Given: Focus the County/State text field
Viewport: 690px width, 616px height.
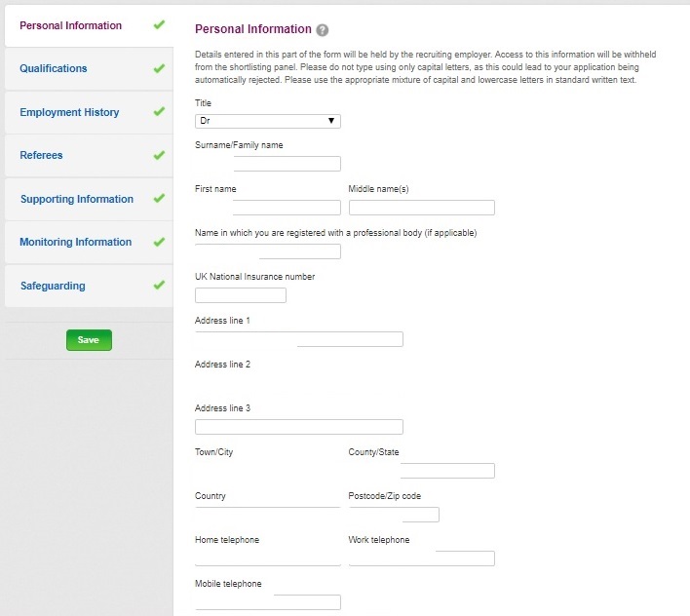Looking at the screenshot, I should [422, 471].
